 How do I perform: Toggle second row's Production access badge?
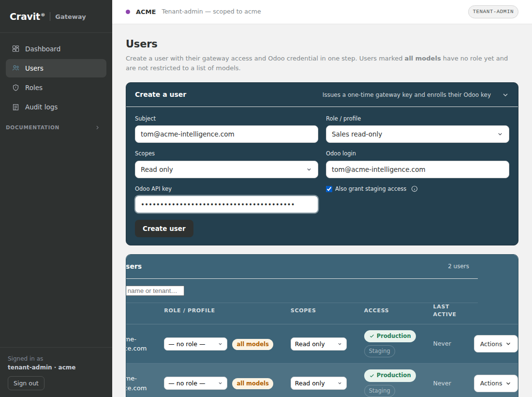(x=390, y=375)
